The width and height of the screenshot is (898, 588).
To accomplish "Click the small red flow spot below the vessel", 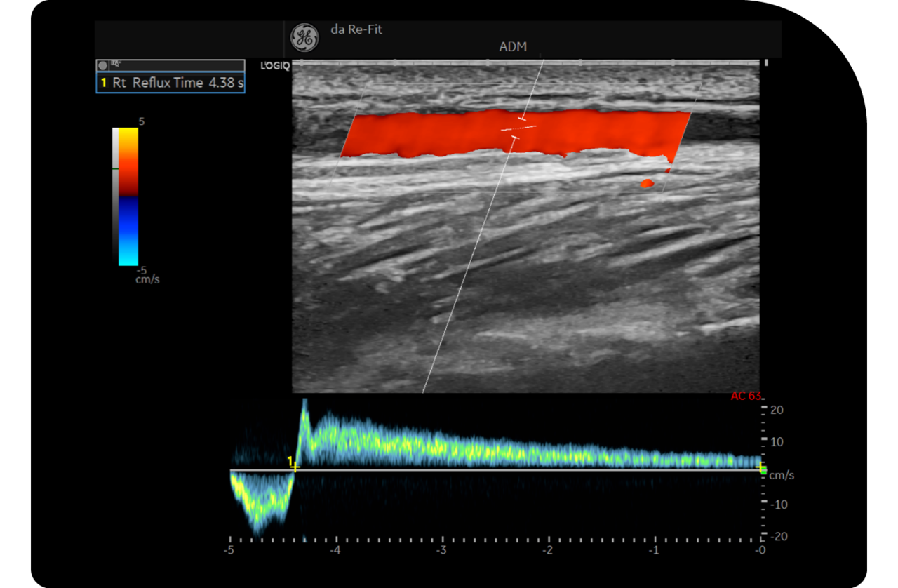I will tap(647, 184).
